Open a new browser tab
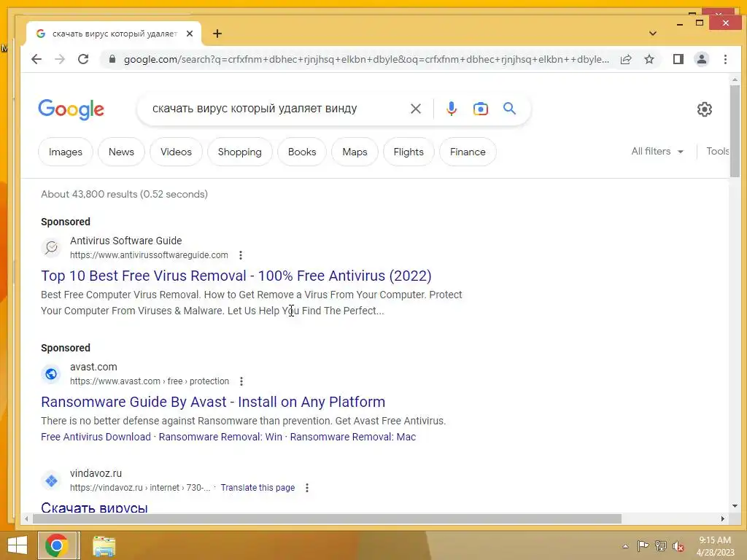The width and height of the screenshot is (747, 560). [x=217, y=34]
